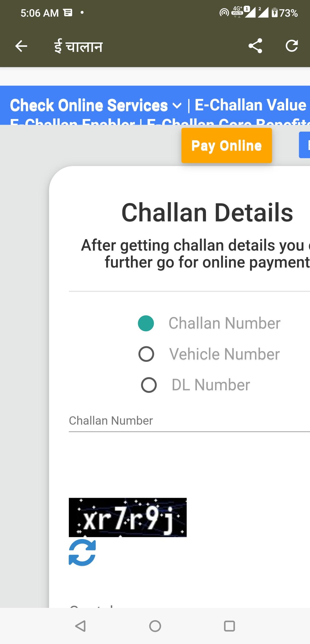Screen dimensions: 310x644
Task: Select the Vehicle Number radio option
Action: click(146, 354)
